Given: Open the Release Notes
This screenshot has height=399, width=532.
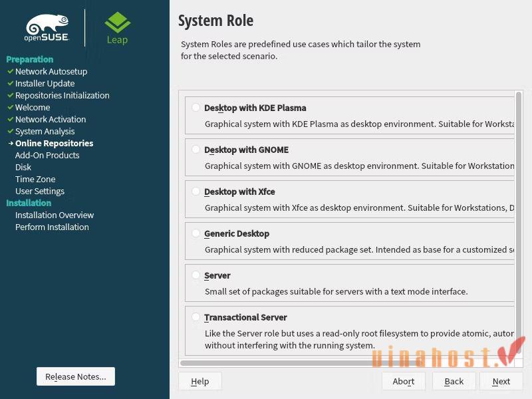Looking at the screenshot, I should 76,376.
